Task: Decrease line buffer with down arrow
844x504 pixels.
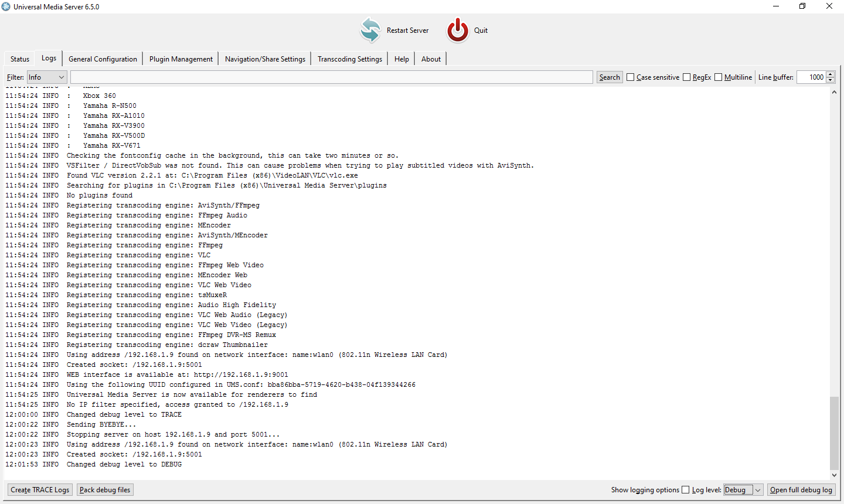Action: click(x=831, y=80)
